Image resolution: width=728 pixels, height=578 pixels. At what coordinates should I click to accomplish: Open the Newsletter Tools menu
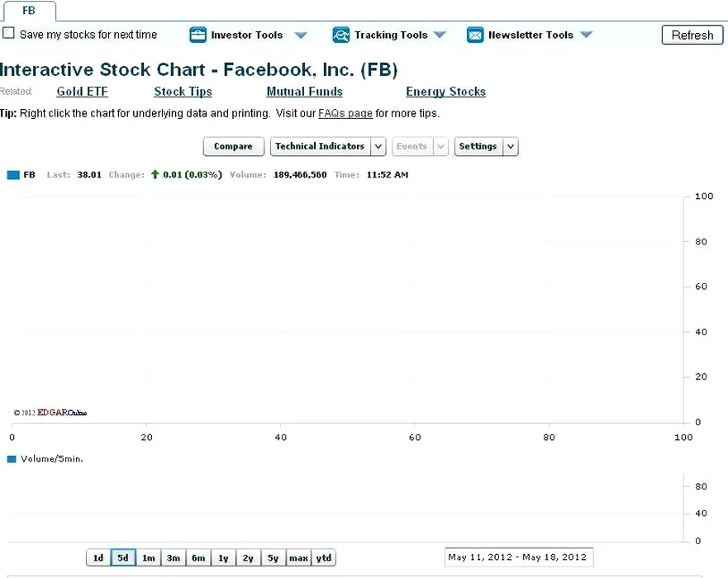531,35
